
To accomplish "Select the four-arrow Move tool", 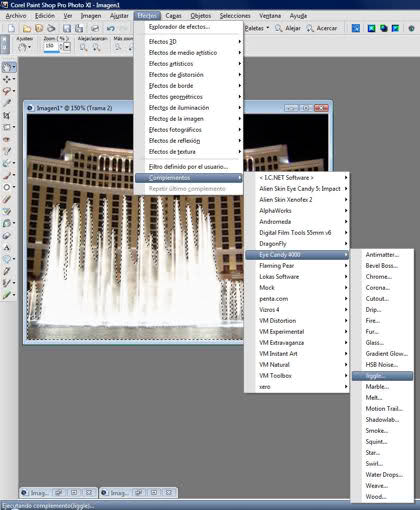I will 7,79.
